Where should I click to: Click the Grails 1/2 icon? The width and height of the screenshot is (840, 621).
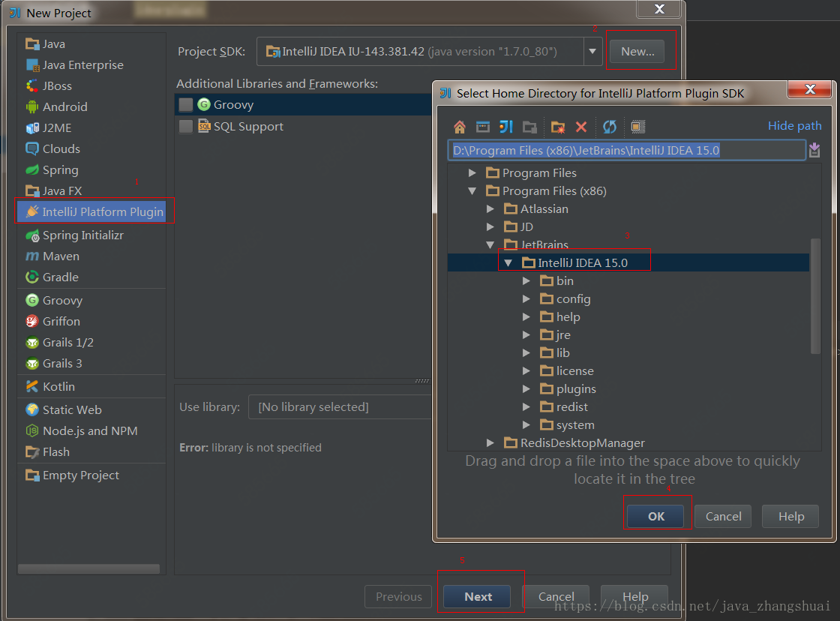pos(32,343)
